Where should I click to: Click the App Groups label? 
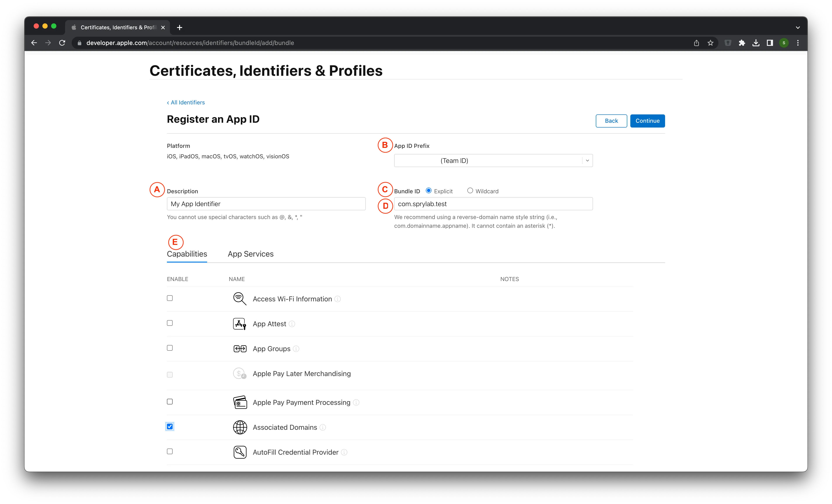(x=272, y=349)
